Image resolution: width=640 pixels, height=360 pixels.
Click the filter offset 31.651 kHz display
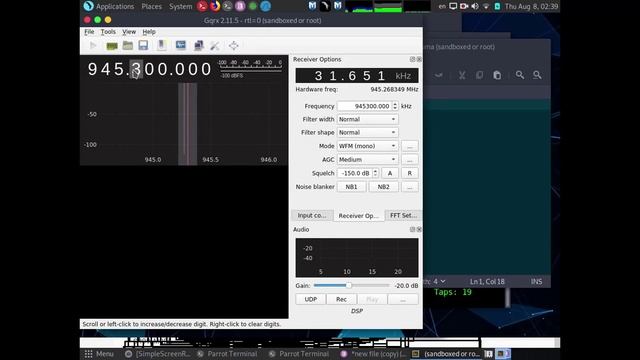[357, 76]
